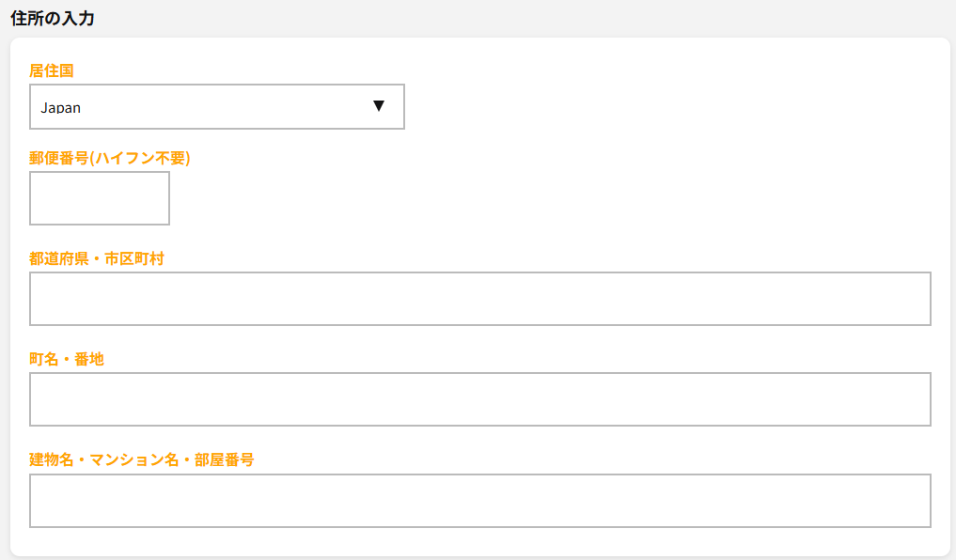The width and height of the screenshot is (956, 560).
Task: Click the black dropdown arrow triangle
Action: click(x=379, y=106)
